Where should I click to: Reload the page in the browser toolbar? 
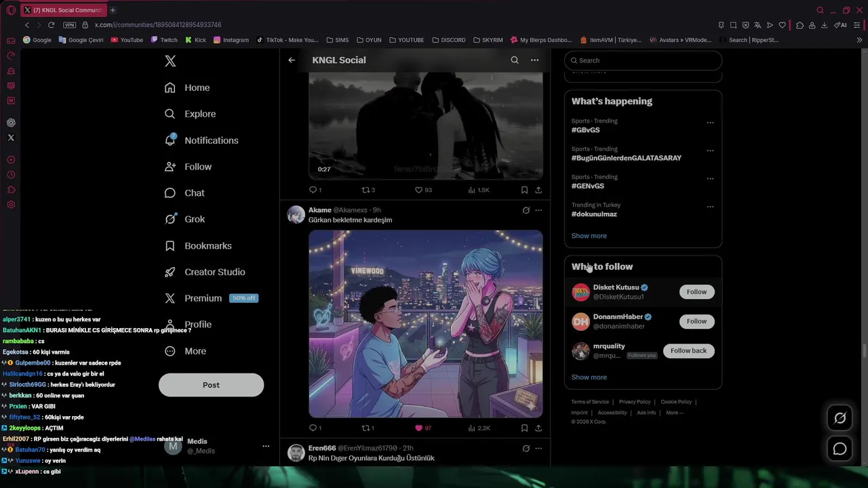pos(51,25)
